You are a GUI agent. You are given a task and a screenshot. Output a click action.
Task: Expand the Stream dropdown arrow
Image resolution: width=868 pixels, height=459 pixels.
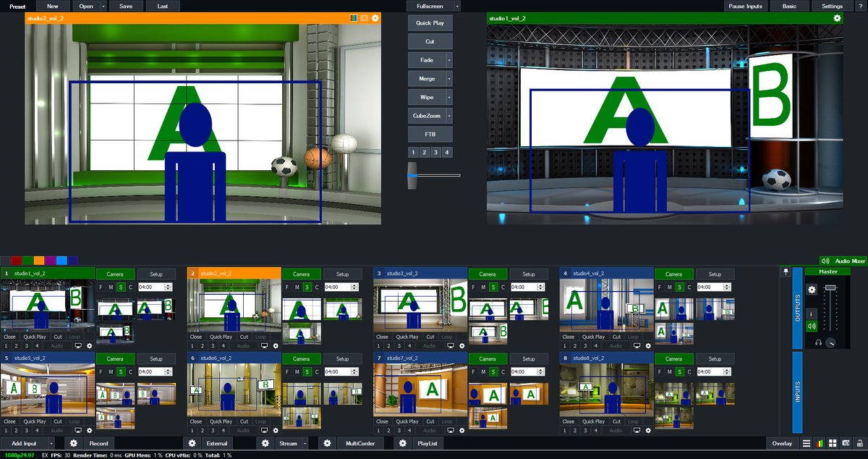tap(305, 443)
